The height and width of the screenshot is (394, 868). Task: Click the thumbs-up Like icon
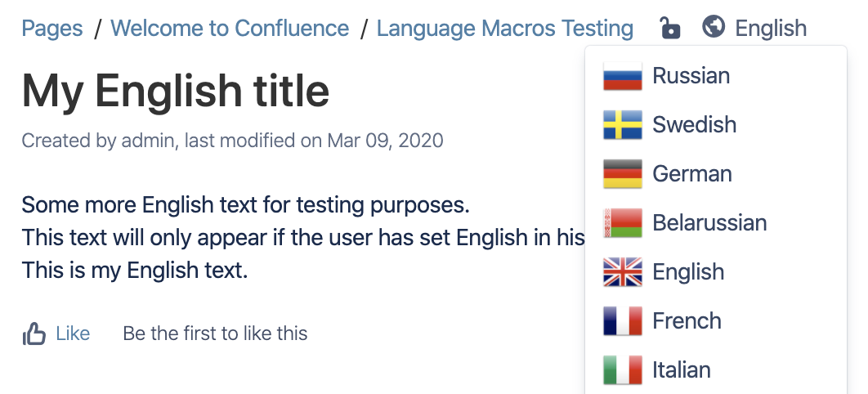coord(34,334)
